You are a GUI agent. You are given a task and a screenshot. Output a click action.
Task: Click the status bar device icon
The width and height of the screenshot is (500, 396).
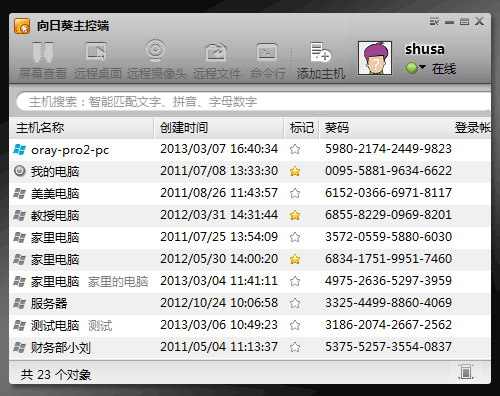point(466,371)
